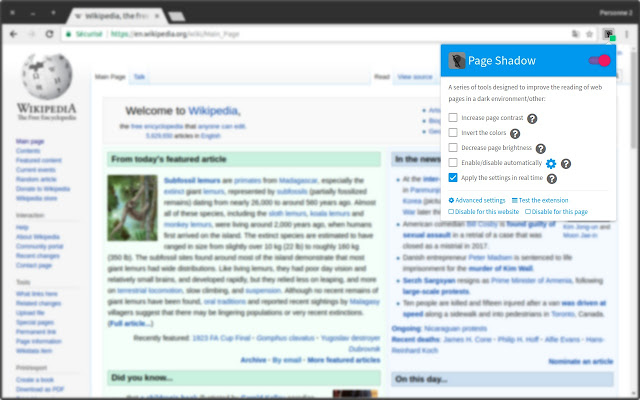Open the View source tab
The image size is (640, 400).
click(415, 77)
